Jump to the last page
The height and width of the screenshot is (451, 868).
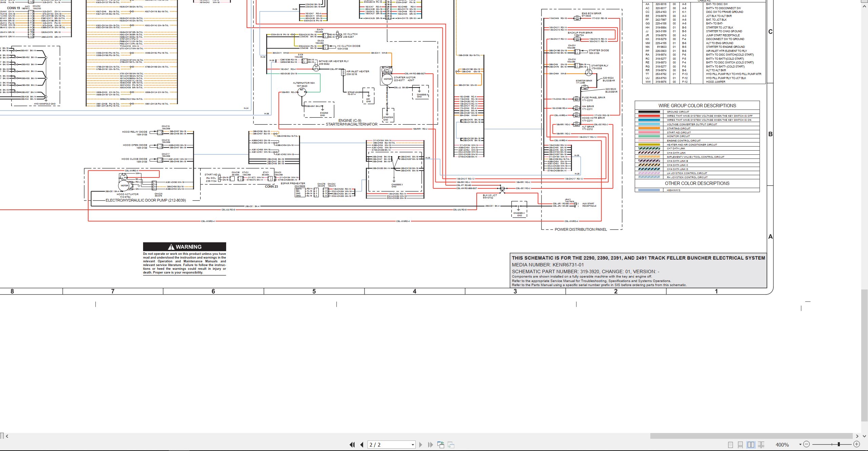point(431,445)
